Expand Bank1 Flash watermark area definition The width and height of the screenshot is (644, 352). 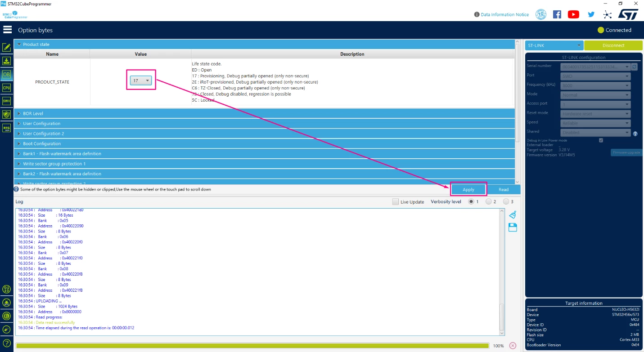(x=264, y=154)
